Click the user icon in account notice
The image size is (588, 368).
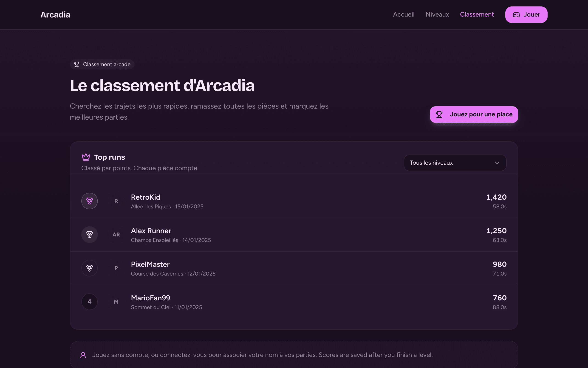83,355
